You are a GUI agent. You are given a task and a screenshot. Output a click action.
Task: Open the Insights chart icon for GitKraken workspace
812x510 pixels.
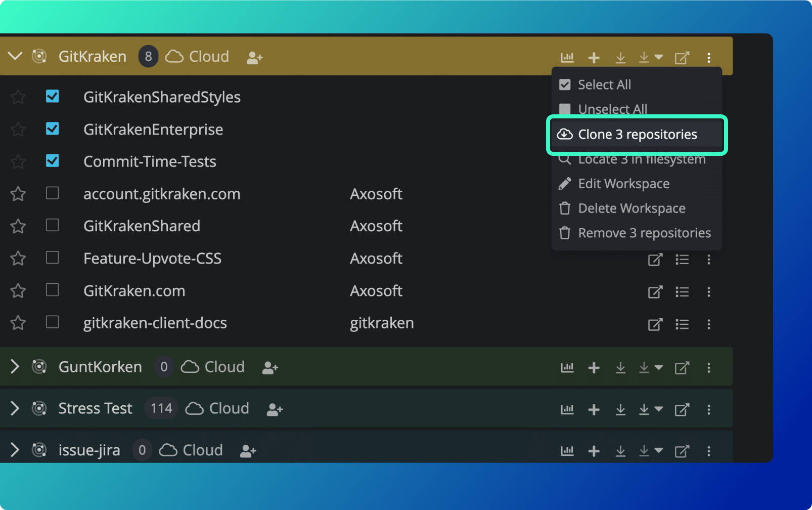point(567,57)
